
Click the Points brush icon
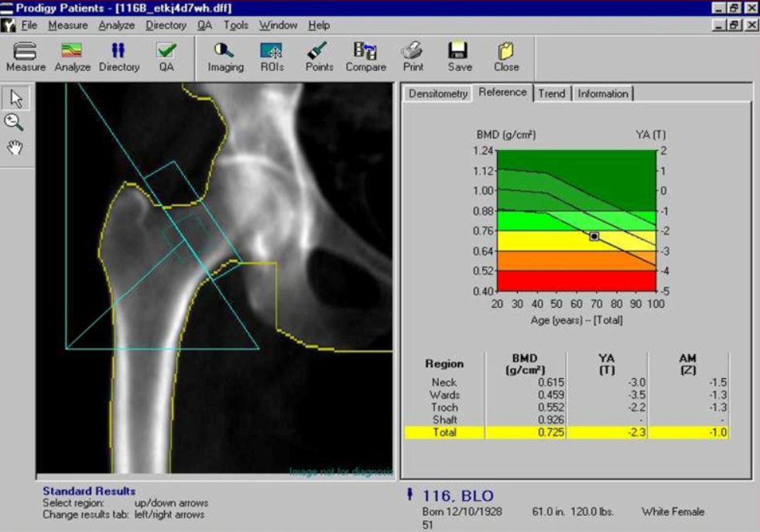pos(319,56)
